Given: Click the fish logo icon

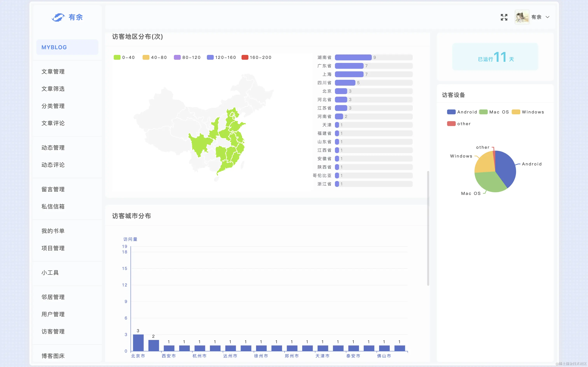Looking at the screenshot, I should coord(58,17).
